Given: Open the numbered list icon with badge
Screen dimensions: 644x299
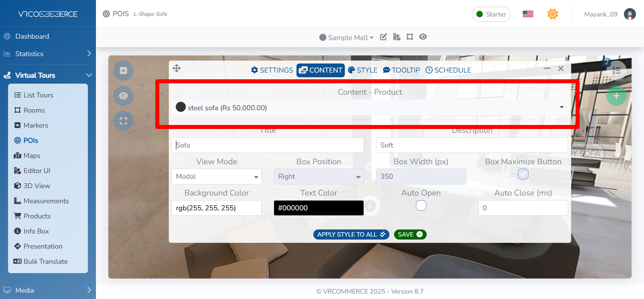Looking at the screenshot, I should (x=616, y=71).
